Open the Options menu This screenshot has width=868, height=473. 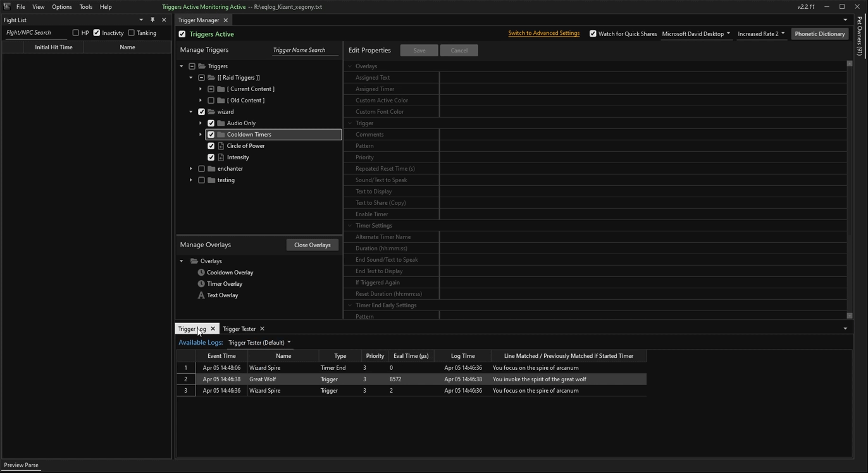[x=62, y=7]
